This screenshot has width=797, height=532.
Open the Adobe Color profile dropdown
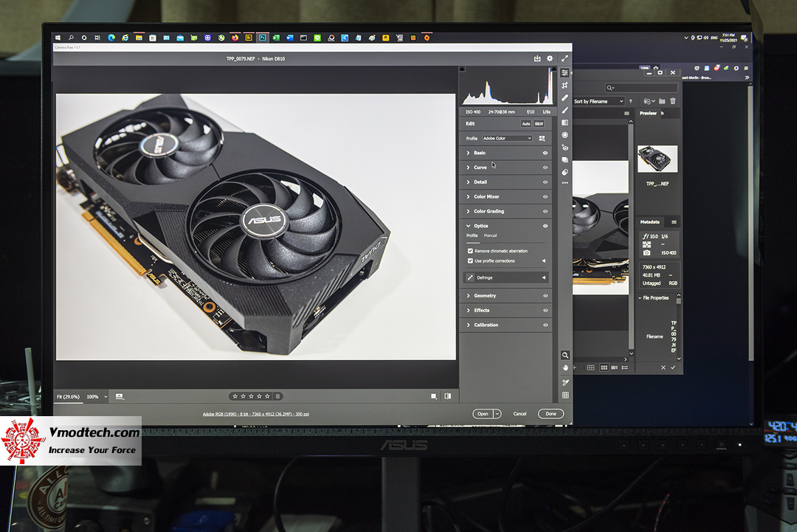[507, 138]
